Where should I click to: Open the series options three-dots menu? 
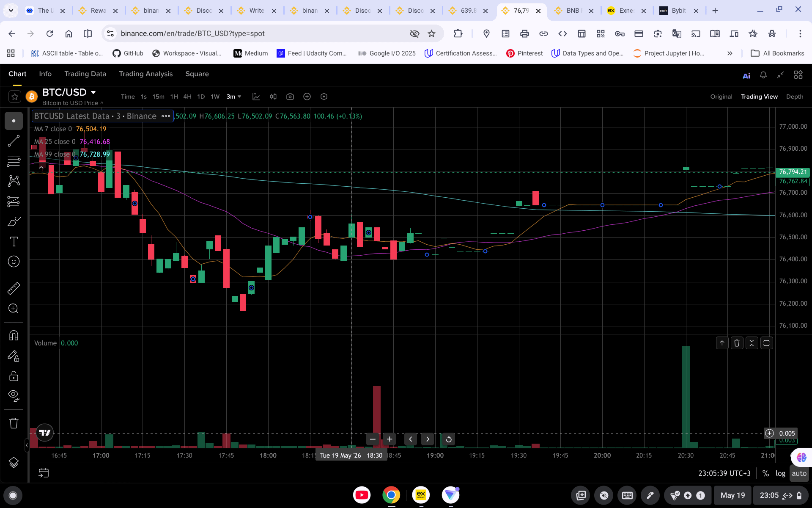[x=166, y=116]
